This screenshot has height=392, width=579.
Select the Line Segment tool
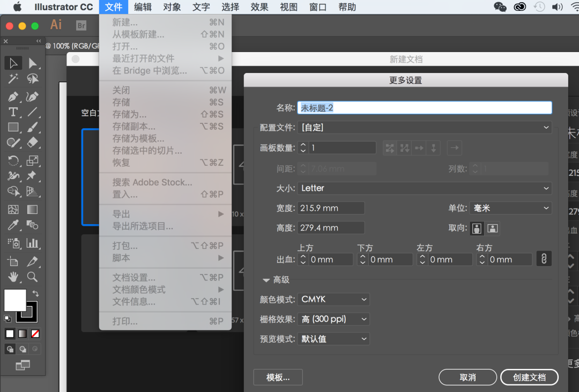(x=33, y=112)
